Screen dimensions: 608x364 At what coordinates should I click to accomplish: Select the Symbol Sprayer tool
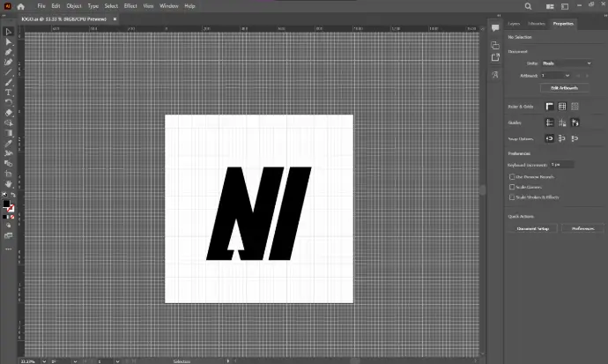[8, 153]
